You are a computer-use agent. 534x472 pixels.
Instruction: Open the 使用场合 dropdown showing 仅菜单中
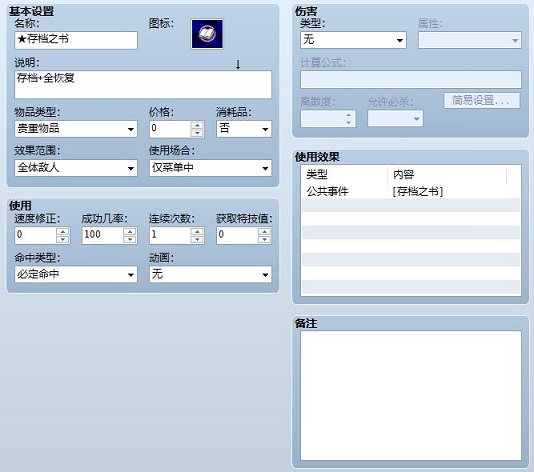210,168
